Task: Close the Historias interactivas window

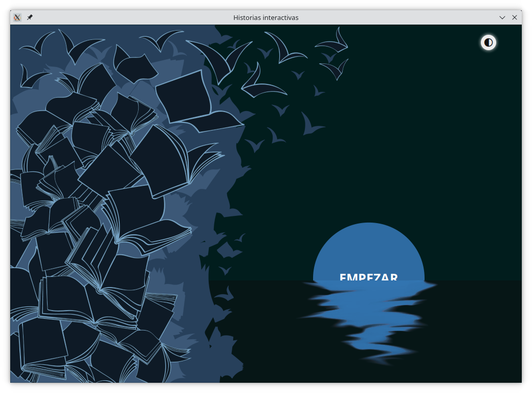Action: pos(515,17)
